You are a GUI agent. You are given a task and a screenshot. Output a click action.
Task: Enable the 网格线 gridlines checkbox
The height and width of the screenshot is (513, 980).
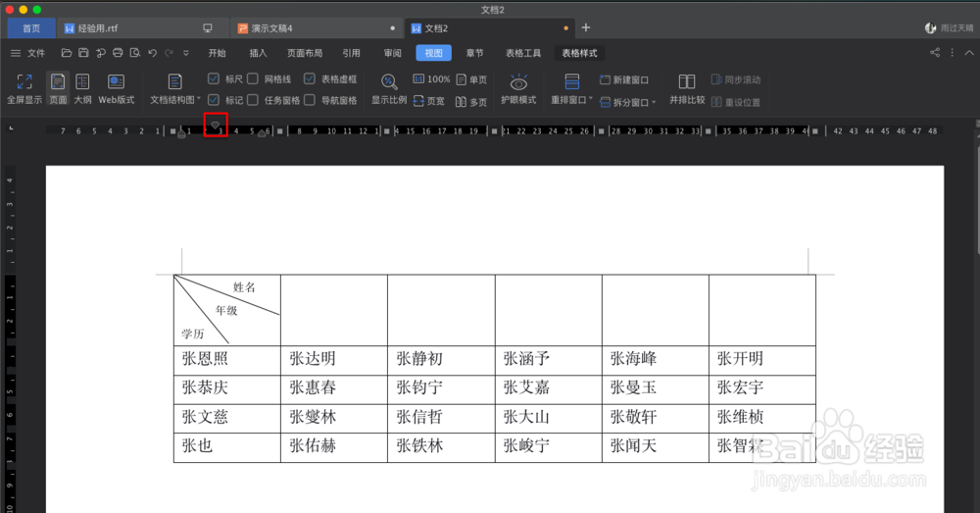253,78
